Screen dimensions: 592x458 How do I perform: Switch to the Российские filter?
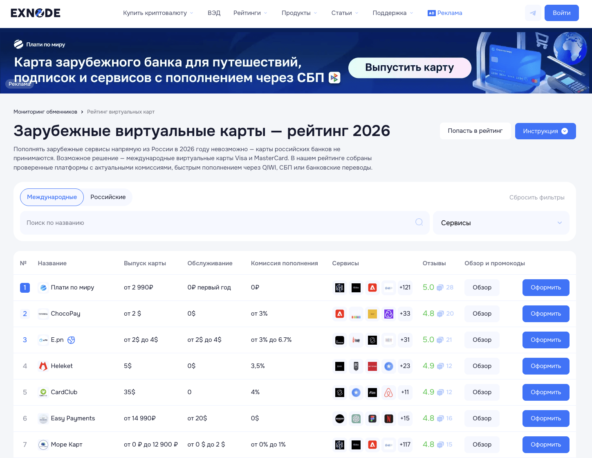pyautogui.click(x=108, y=197)
